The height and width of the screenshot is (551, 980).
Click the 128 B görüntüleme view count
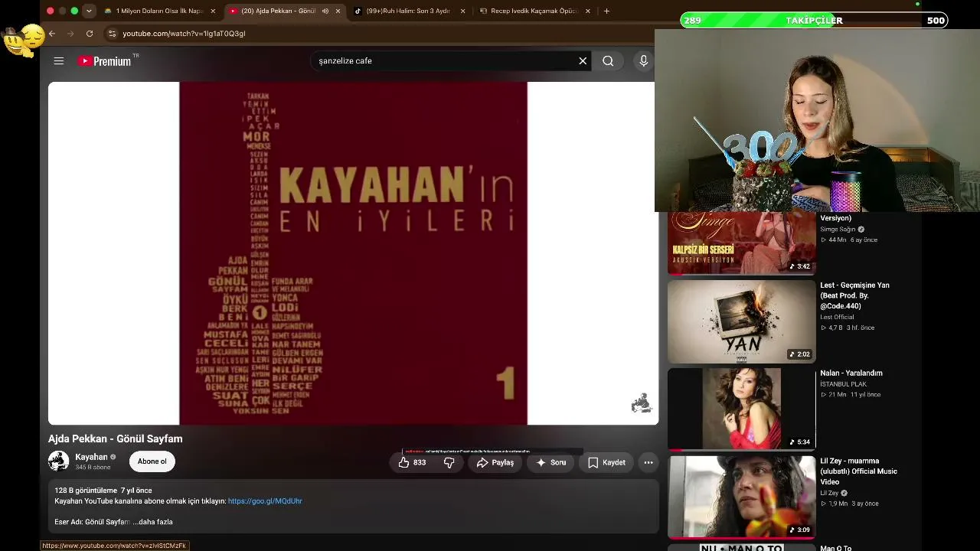pyautogui.click(x=86, y=491)
